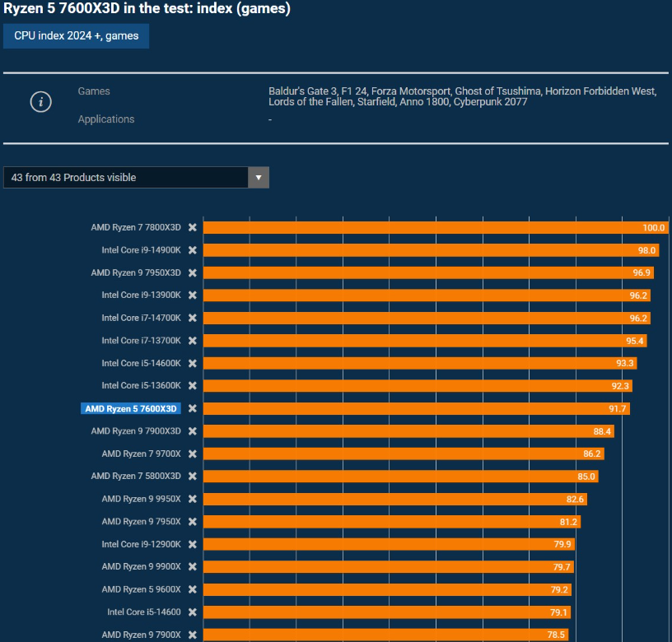Click the Intel Core i7-14700K label
Image resolution: width=672 pixels, height=642 pixels.
[141, 318]
